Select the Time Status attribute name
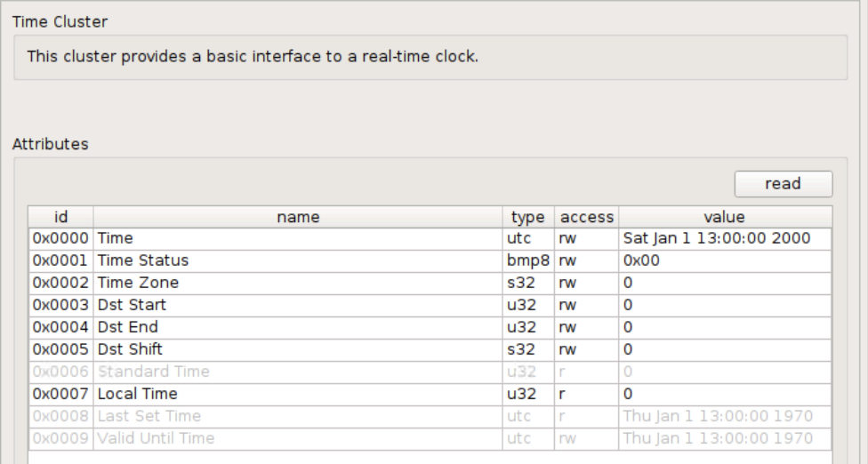 click(x=298, y=260)
